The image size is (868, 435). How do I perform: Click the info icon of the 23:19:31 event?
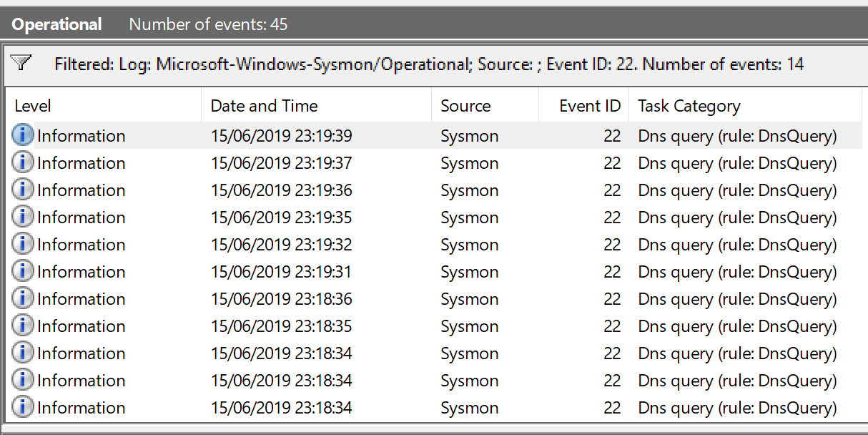tap(23, 271)
